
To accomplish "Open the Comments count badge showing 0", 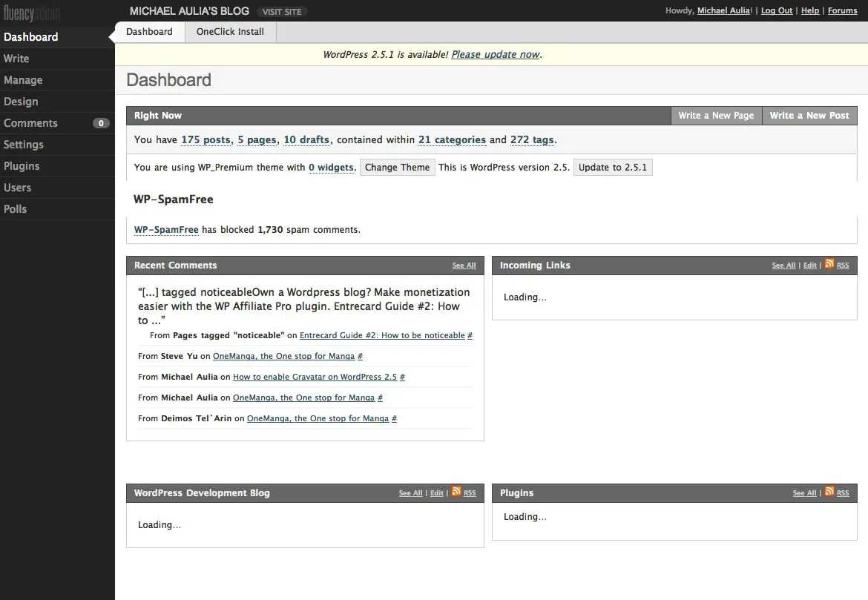I will tap(101, 123).
